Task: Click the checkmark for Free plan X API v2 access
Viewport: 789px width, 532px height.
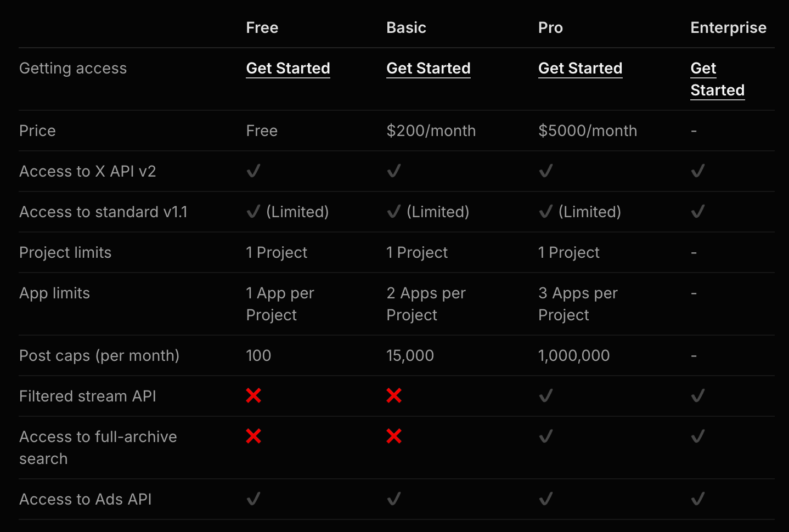Action: tap(253, 171)
